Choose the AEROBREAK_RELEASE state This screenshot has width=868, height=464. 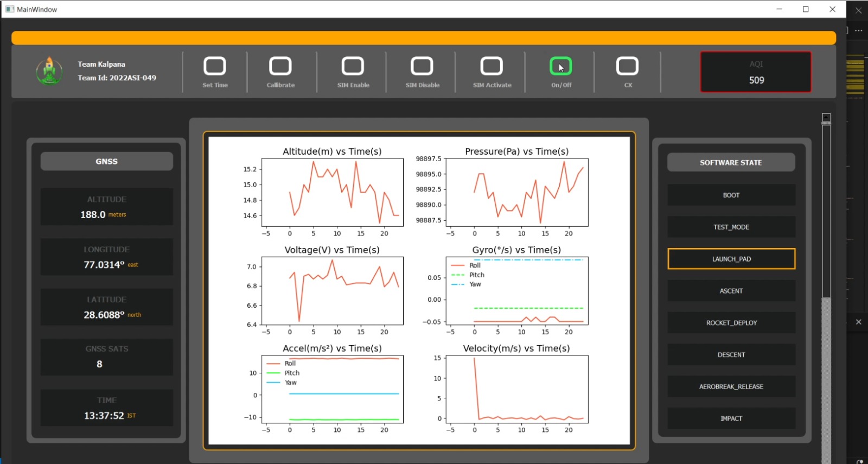(x=731, y=387)
